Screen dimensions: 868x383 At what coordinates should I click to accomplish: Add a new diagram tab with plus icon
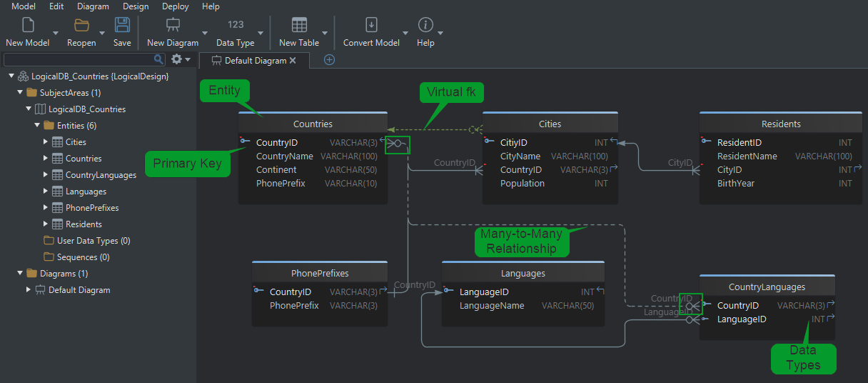[x=329, y=60]
